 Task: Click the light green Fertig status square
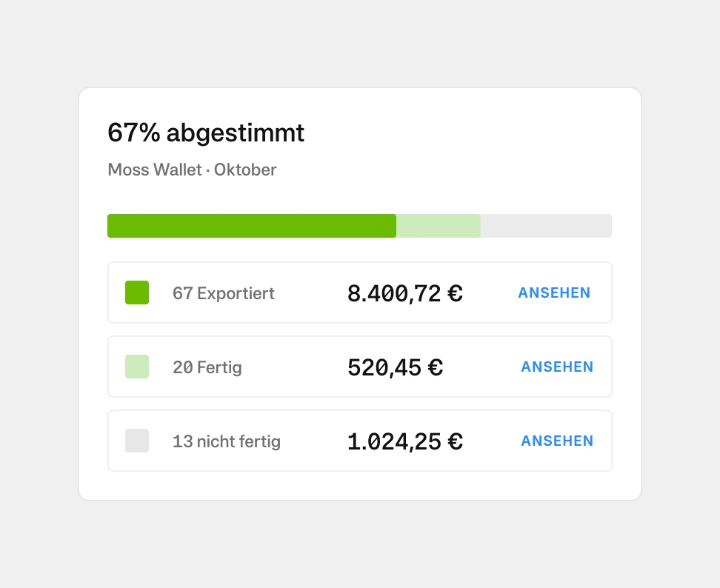[x=136, y=367]
